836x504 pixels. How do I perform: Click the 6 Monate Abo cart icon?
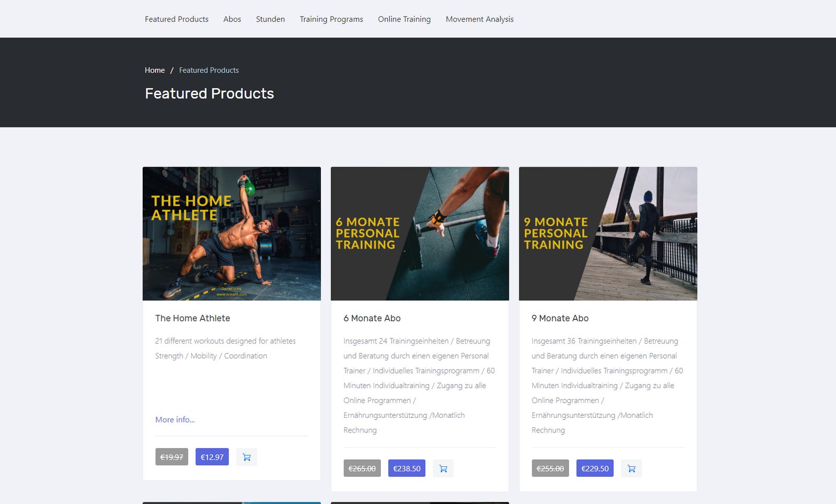[x=443, y=468]
